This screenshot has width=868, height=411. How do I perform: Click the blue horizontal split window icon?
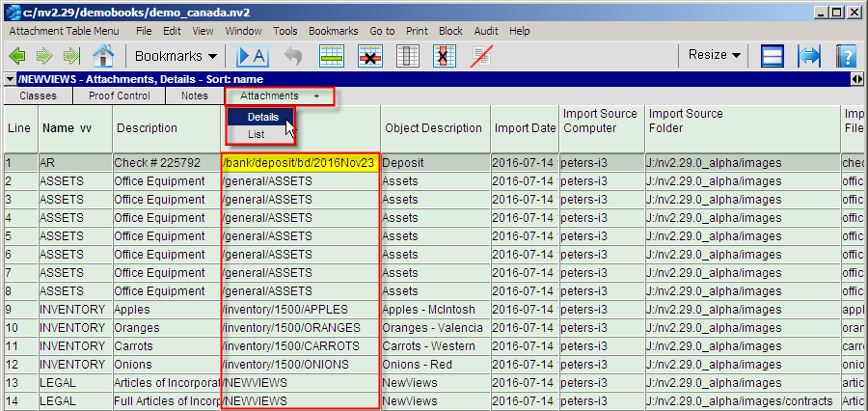tap(773, 55)
